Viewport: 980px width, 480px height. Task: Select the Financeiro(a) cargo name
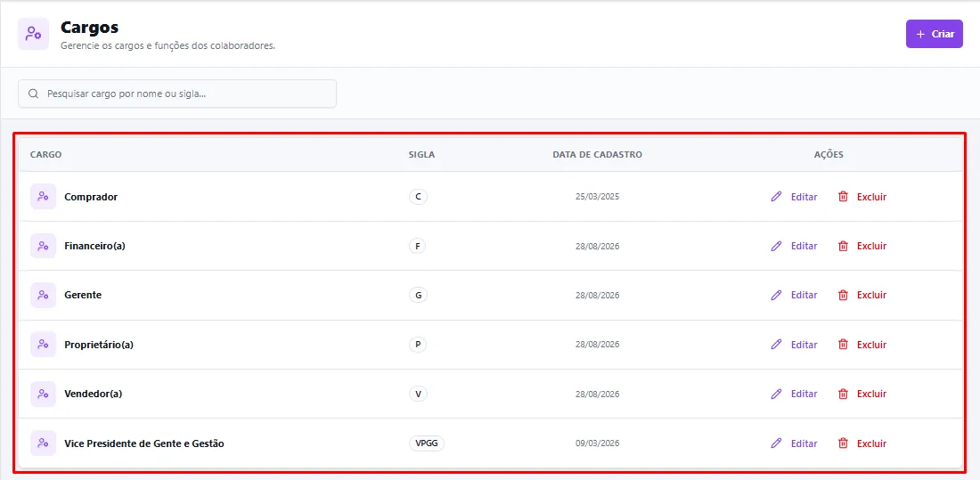pyautogui.click(x=95, y=246)
